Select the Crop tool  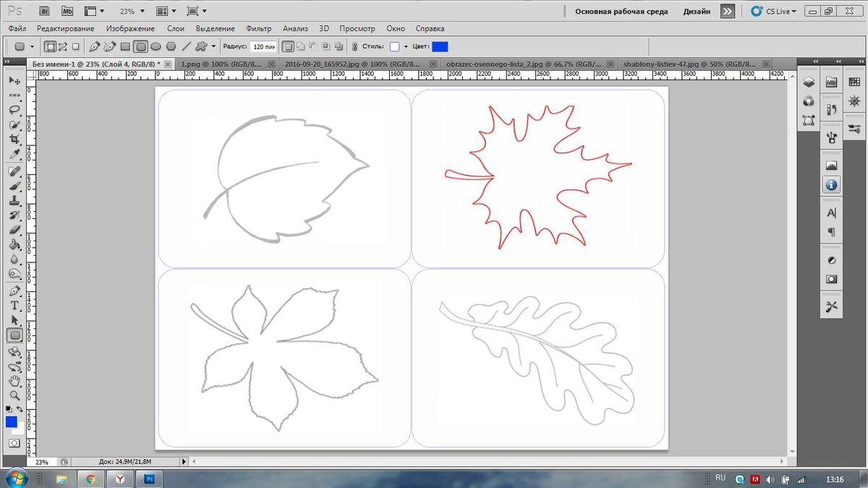coord(14,140)
